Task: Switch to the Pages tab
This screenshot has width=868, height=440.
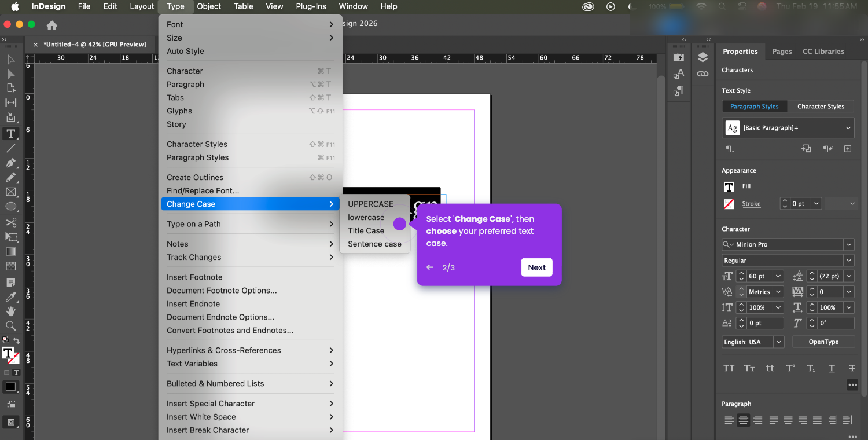Action: click(x=782, y=52)
